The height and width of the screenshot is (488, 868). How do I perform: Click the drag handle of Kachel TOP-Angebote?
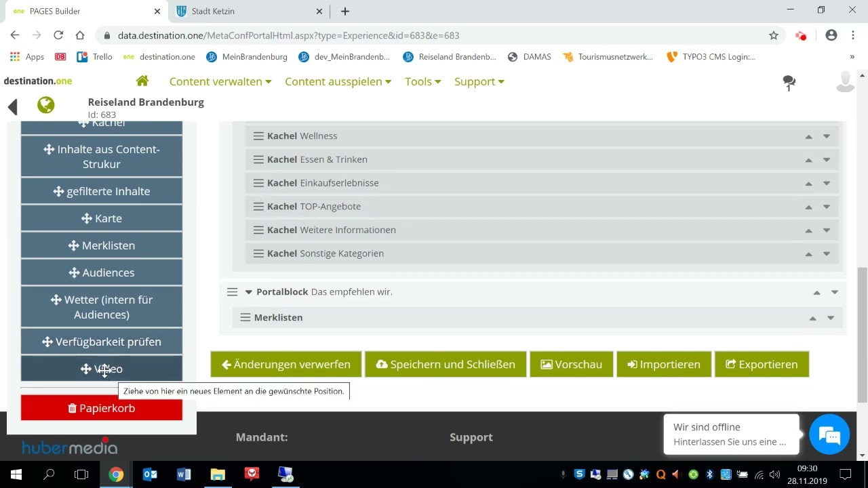coord(258,207)
